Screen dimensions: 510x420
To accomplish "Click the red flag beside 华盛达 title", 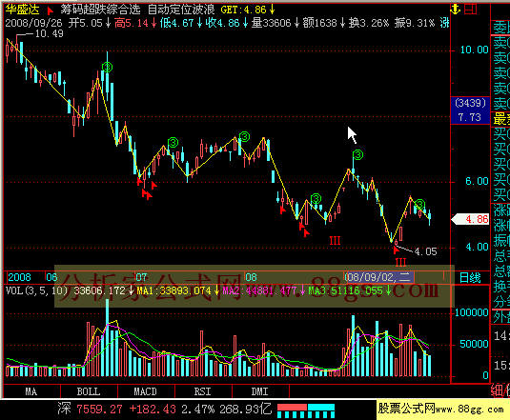I will click(x=50, y=11).
